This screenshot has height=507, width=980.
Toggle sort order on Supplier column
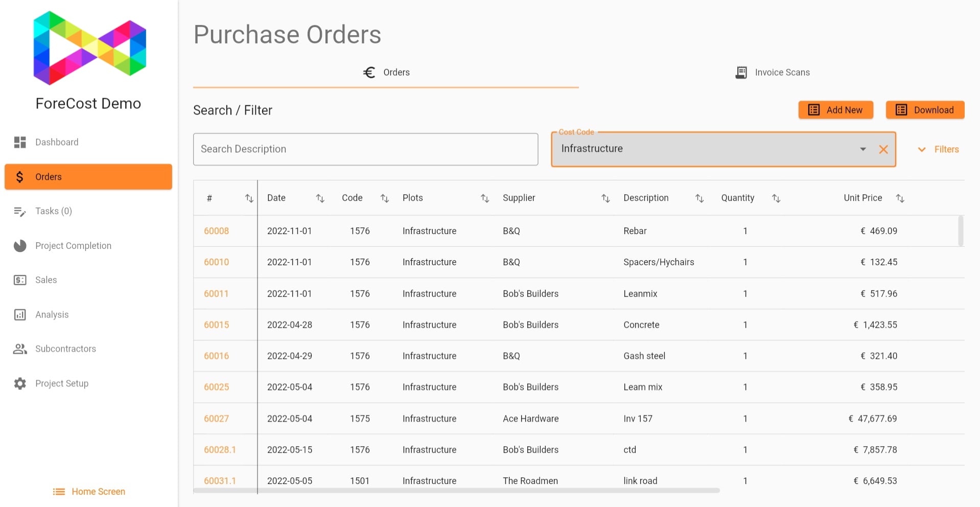(605, 198)
